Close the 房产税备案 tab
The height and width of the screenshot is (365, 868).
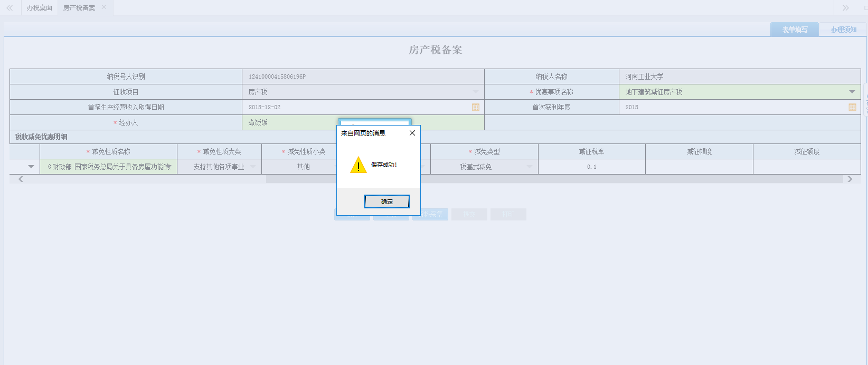pos(104,7)
